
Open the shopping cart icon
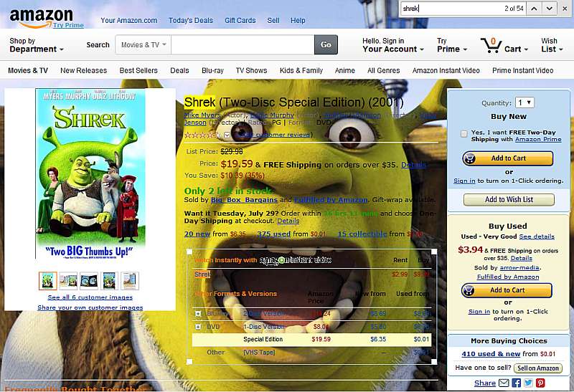click(491, 45)
